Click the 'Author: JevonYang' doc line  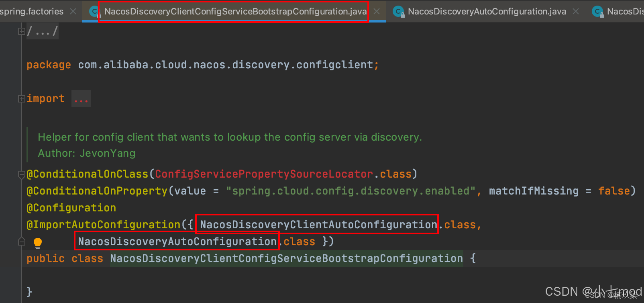(x=87, y=153)
